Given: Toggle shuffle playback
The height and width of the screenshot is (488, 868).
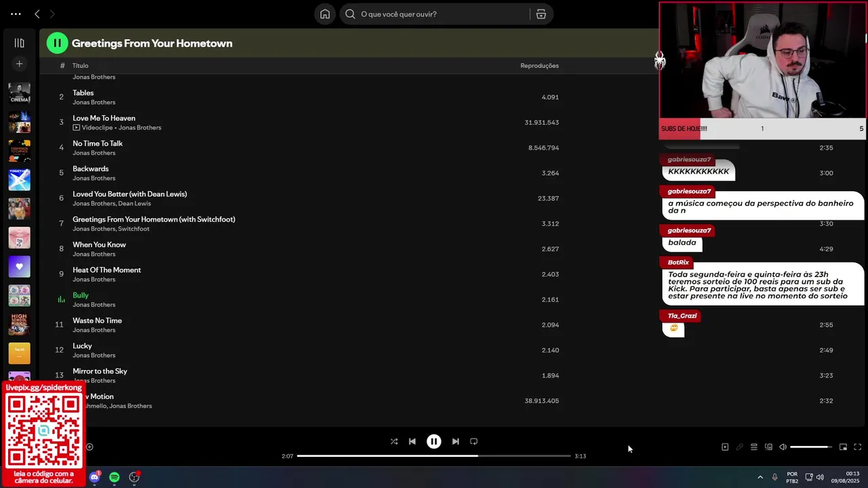Looking at the screenshot, I should (394, 441).
